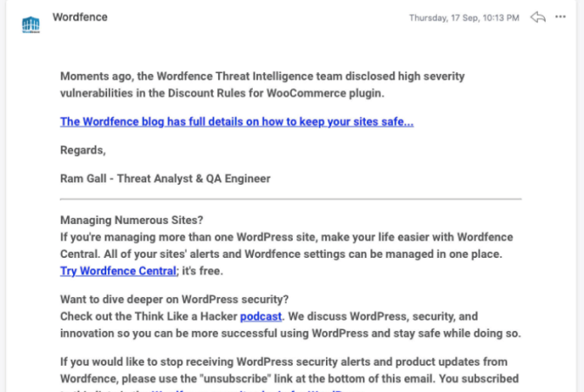This screenshot has width=584, height=392.
Task: Follow the Try Wordfence Central link
Action: (x=118, y=271)
